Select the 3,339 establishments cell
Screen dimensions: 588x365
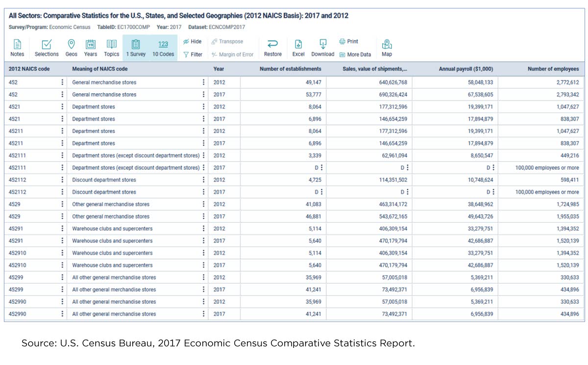(283, 156)
